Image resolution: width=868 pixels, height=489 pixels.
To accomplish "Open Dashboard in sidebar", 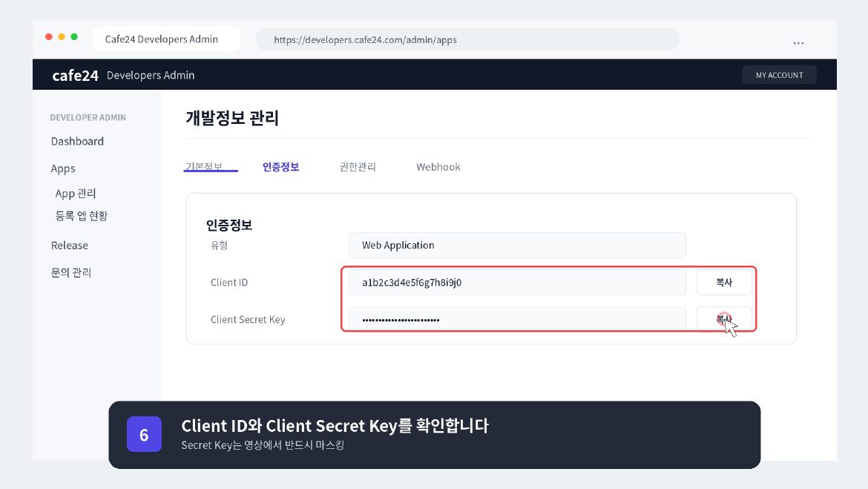I will pos(77,141).
